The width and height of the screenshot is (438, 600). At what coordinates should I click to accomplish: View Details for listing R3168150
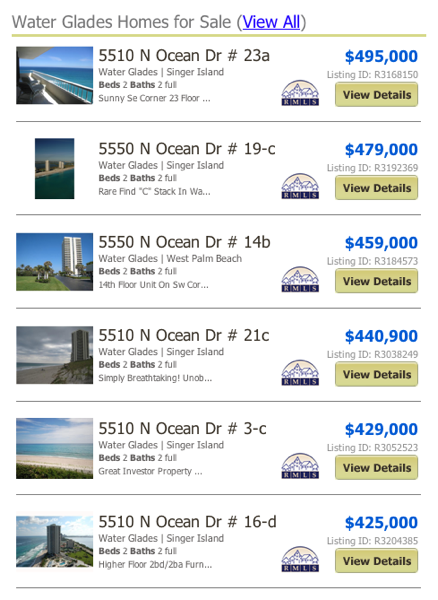pyautogui.click(x=376, y=95)
